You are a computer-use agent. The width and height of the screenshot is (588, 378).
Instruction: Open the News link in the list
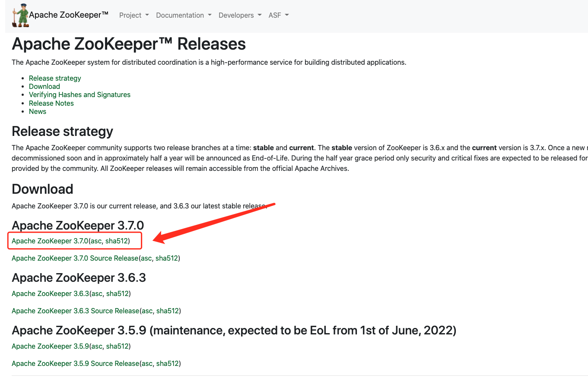38,111
